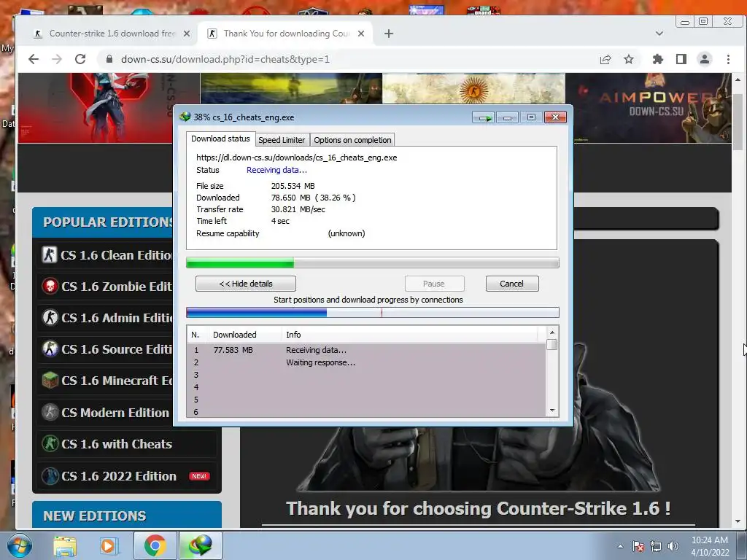
Task: Open Windows Media Player taskbar icon
Action: coord(108,546)
